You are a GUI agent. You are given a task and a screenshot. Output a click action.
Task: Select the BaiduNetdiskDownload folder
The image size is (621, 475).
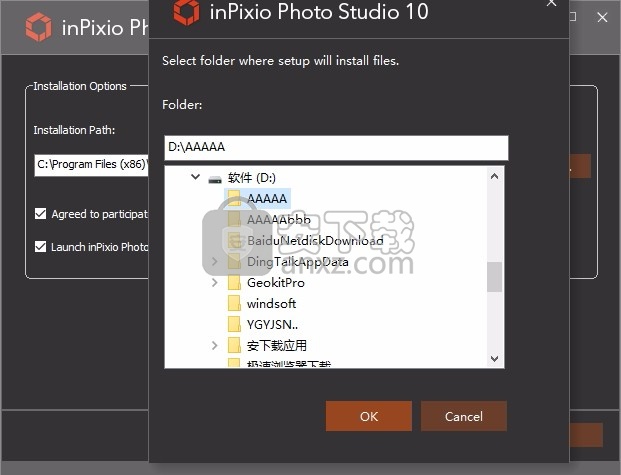315,240
